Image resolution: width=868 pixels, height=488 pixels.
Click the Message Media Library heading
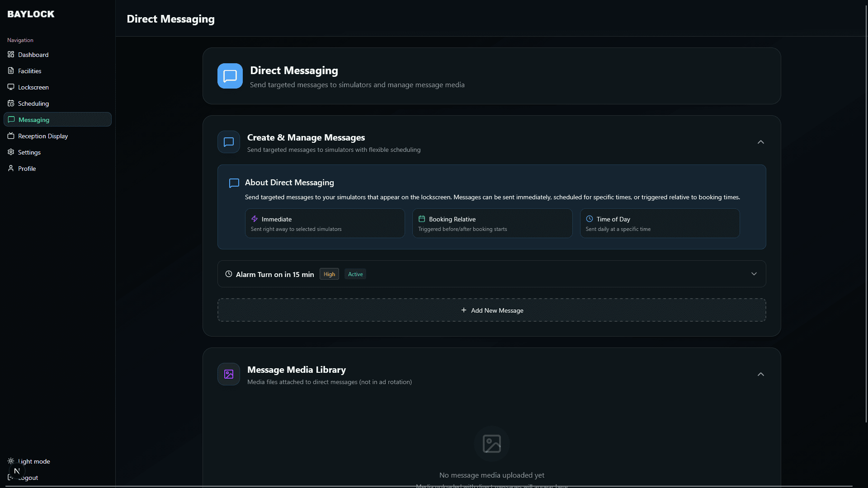pyautogui.click(x=297, y=370)
